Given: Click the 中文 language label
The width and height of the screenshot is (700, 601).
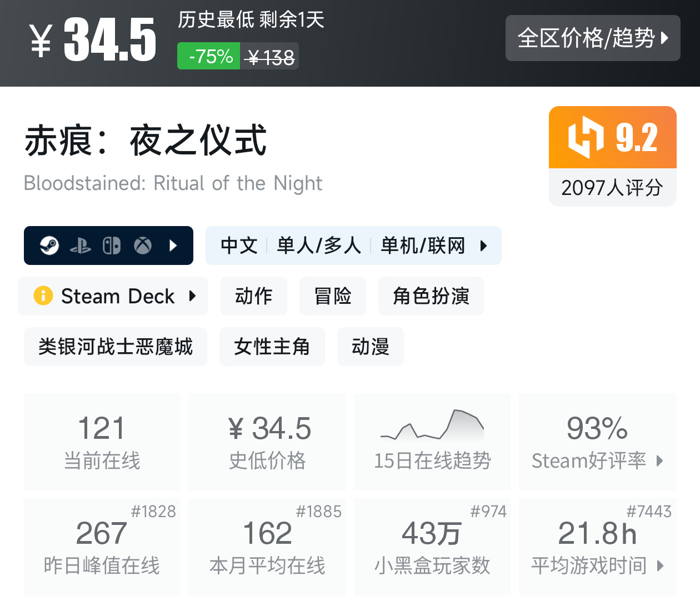Looking at the screenshot, I should click(x=239, y=246).
